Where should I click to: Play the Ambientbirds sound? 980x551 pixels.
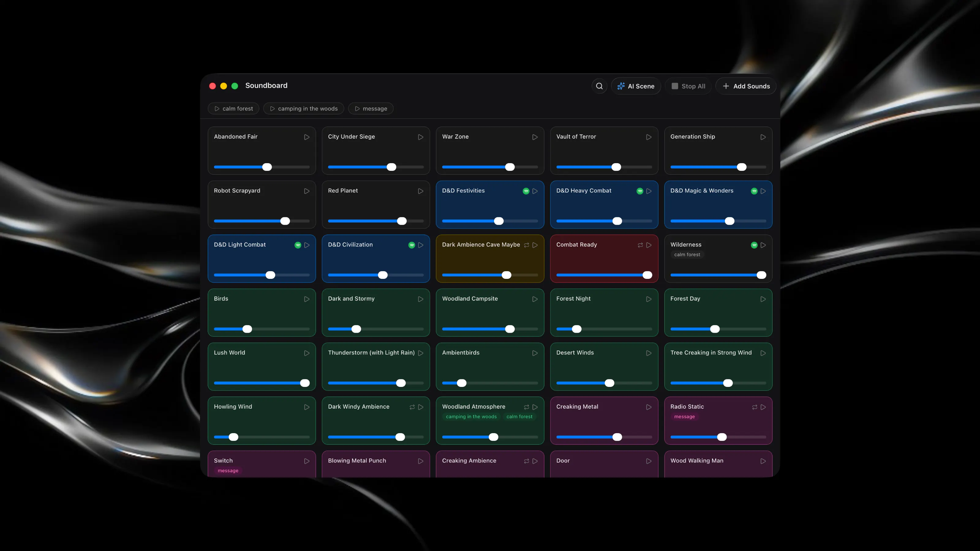[x=535, y=353]
